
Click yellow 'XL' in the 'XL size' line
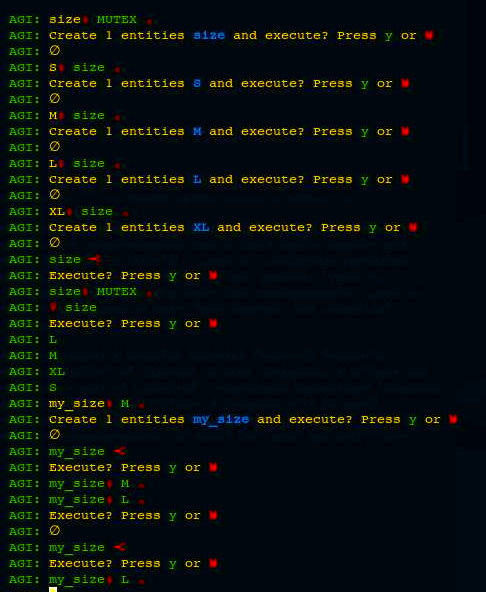[57, 211]
